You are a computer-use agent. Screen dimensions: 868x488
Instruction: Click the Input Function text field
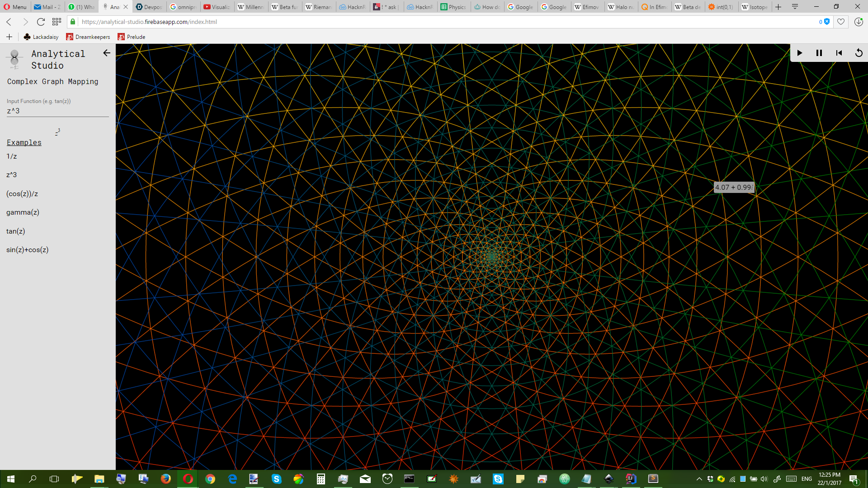(x=57, y=111)
